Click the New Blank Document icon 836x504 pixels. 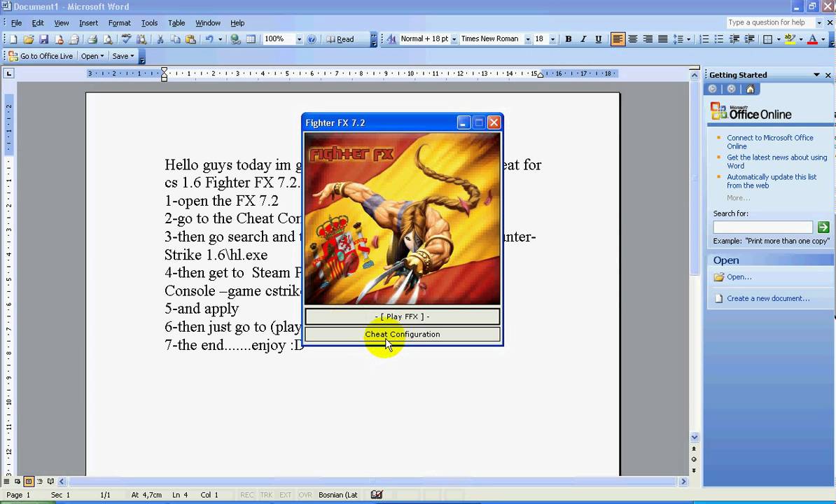pyautogui.click(x=13, y=39)
